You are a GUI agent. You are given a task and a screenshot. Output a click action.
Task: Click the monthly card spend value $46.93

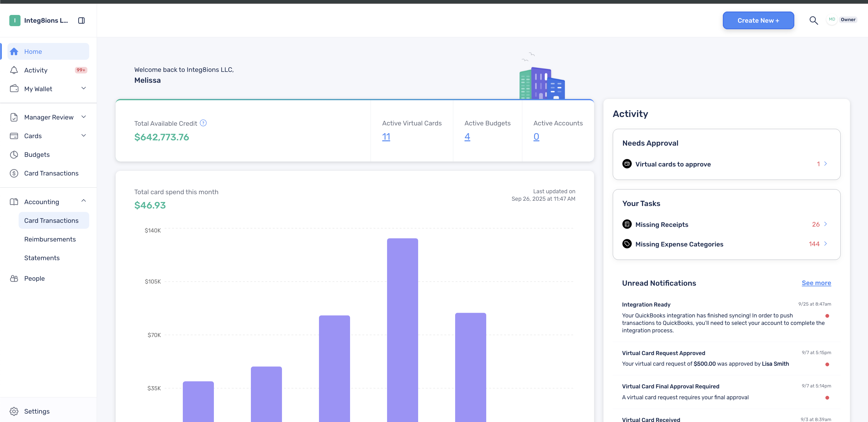[150, 205]
